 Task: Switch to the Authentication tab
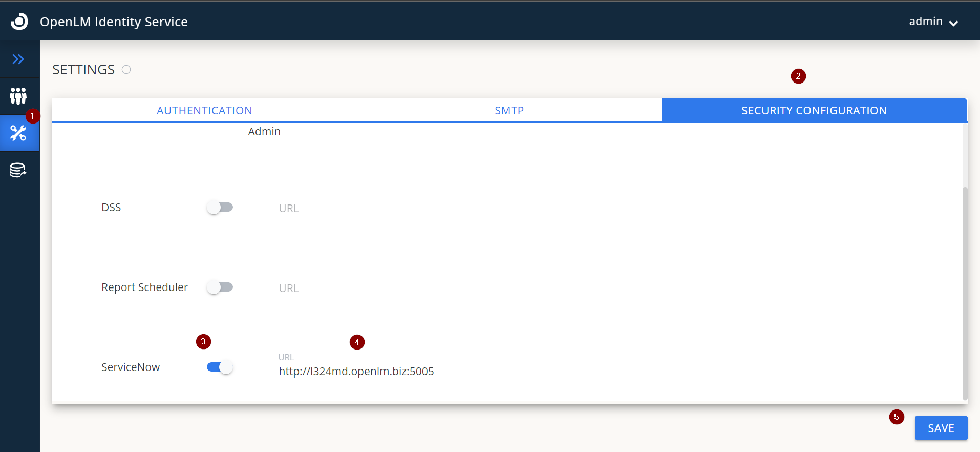(204, 111)
